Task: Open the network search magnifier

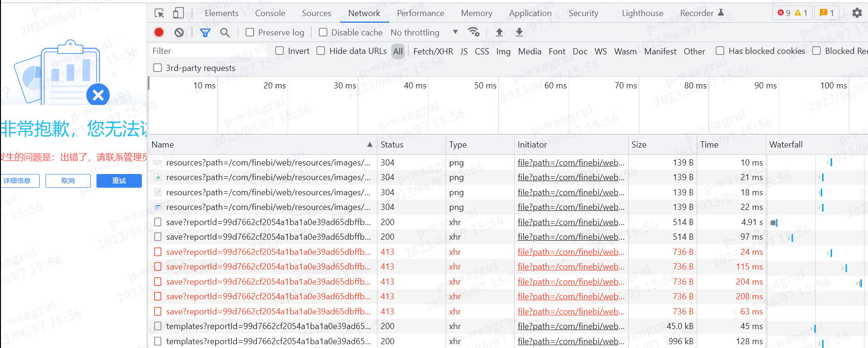Action: 225,32
